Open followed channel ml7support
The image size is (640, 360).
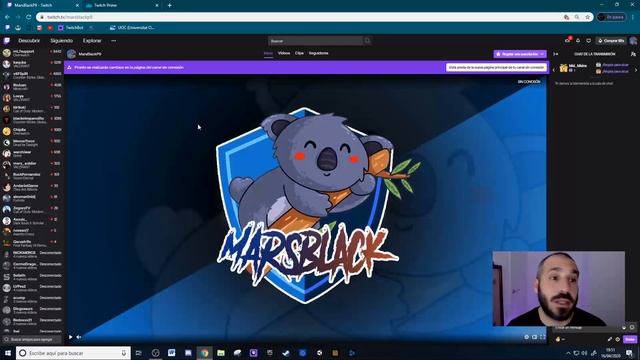coord(32,53)
